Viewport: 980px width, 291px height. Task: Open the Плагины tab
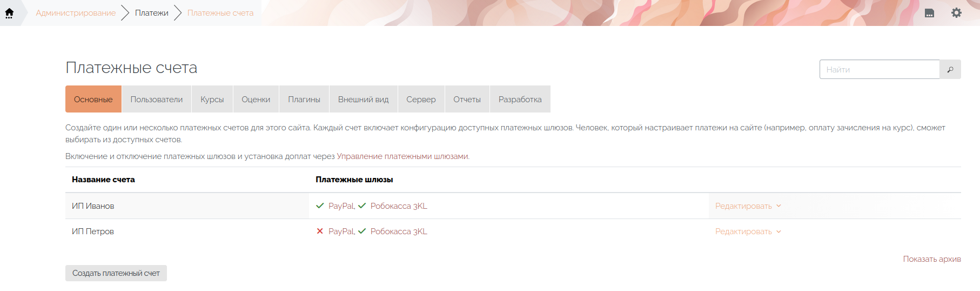click(304, 100)
